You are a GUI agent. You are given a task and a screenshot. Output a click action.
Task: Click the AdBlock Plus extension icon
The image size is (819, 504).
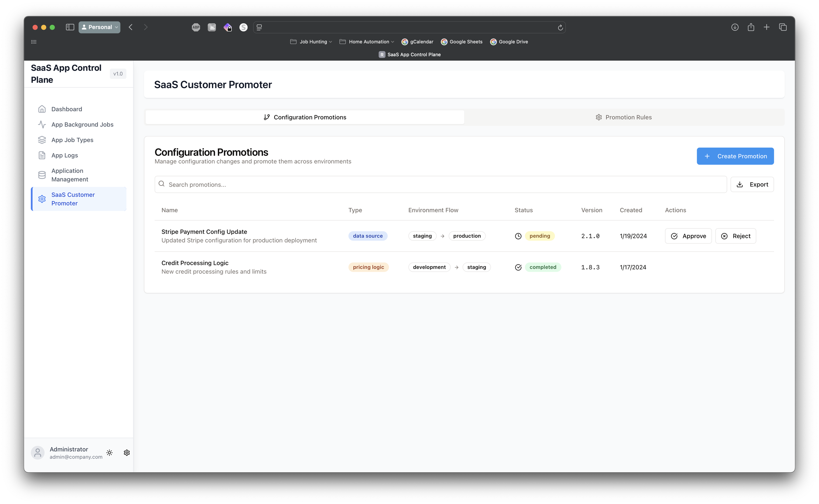coord(196,27)
